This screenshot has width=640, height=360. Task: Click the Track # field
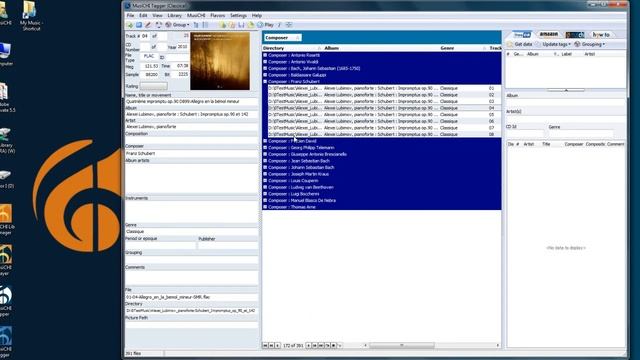[145, 36]
